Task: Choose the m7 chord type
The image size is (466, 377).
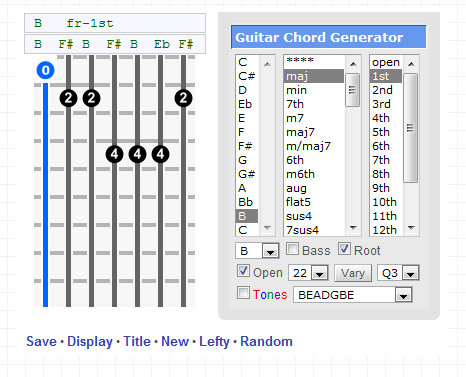Action: pyautogui.click(x=314, y=118)
